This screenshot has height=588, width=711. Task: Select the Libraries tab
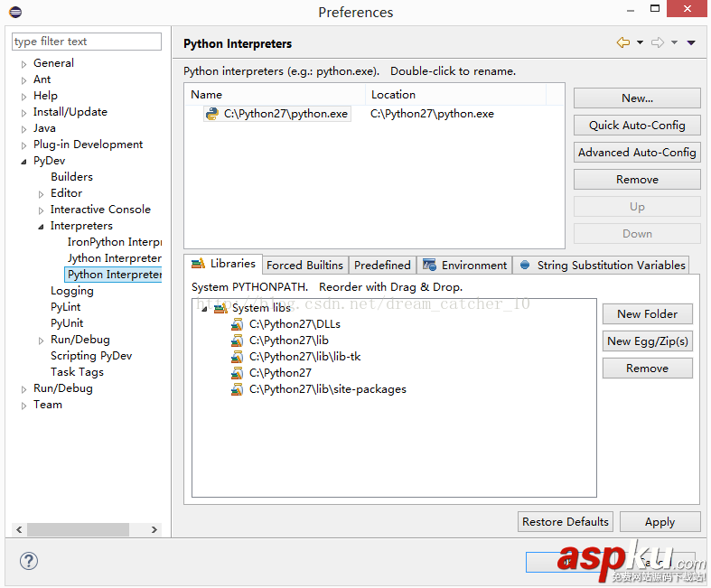click(223, 264)
